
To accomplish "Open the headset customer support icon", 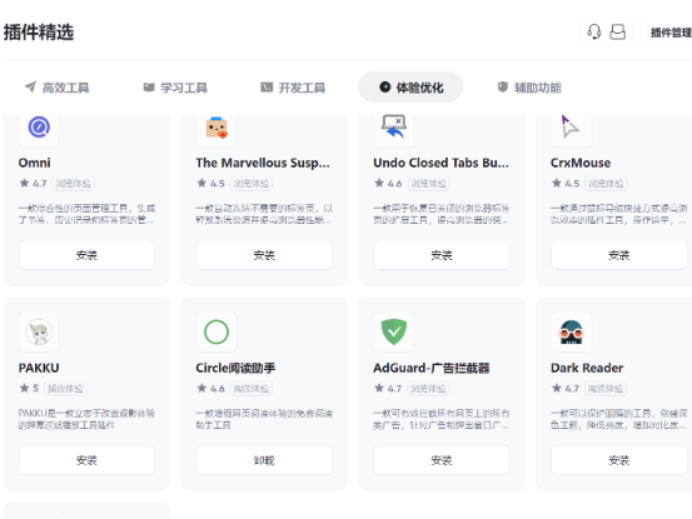I will pos(594,32).
